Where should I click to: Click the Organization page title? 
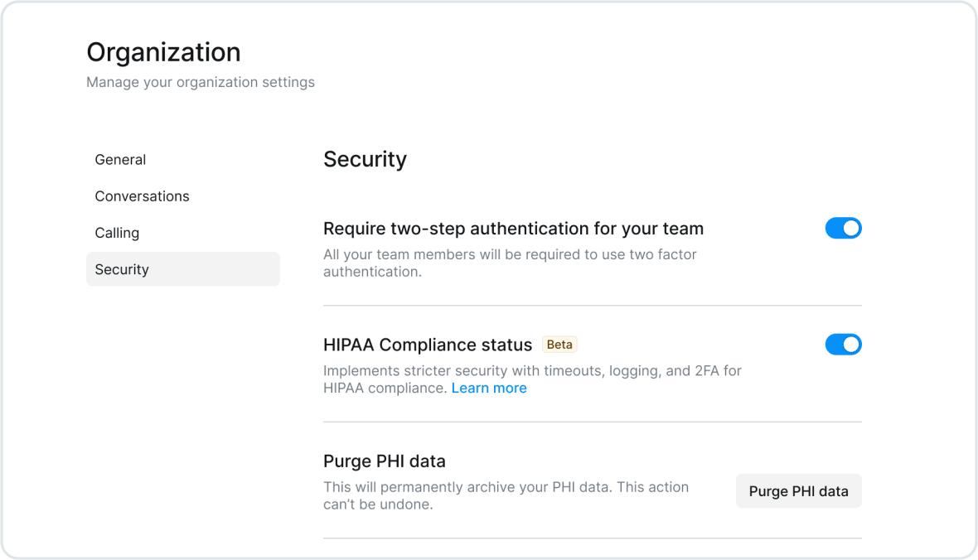point(163,52)
